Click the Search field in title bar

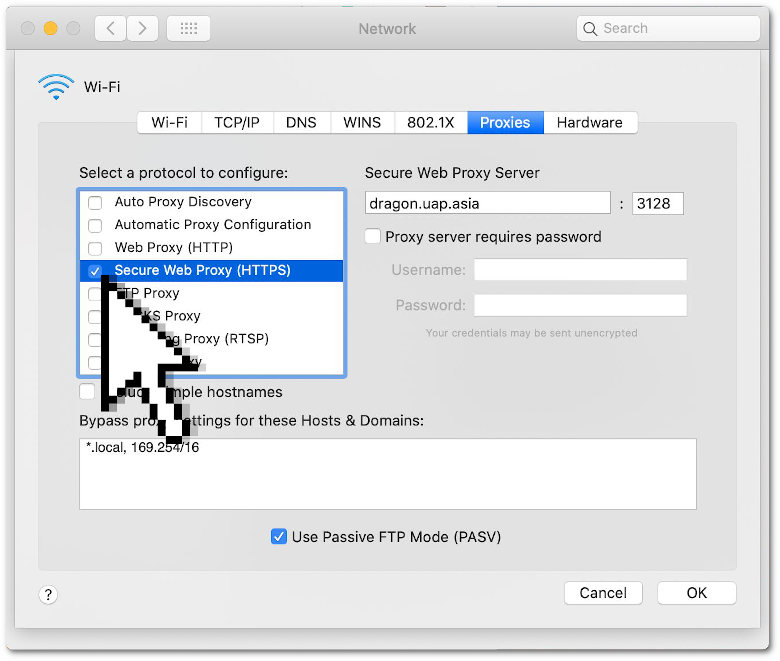[669, 28]
